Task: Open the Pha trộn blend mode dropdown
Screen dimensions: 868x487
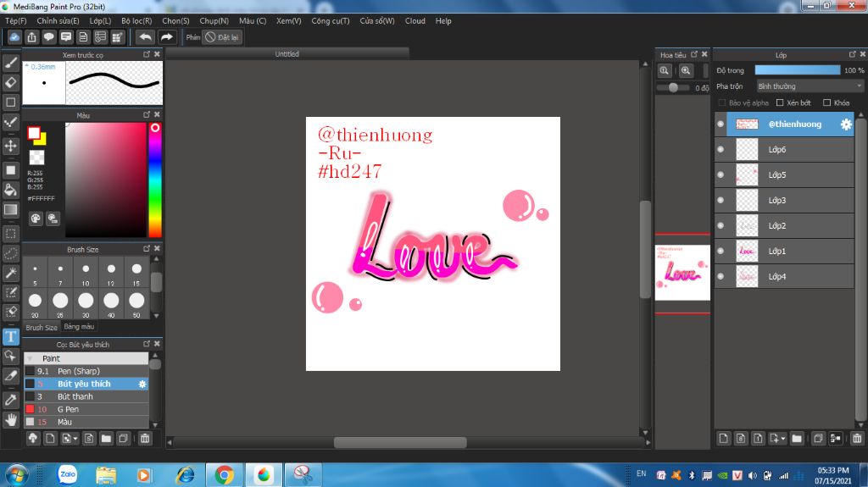Action: (810, 86)
